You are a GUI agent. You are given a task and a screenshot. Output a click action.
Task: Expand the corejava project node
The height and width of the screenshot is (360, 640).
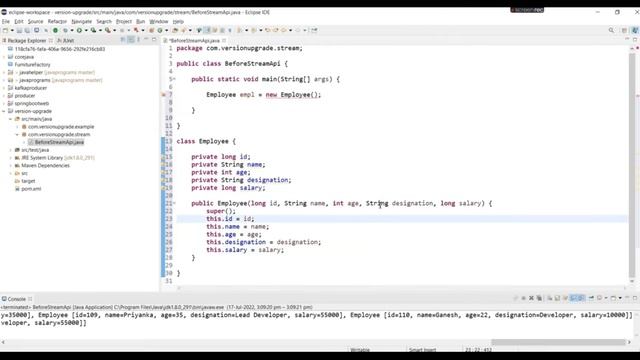pos(4,57)
